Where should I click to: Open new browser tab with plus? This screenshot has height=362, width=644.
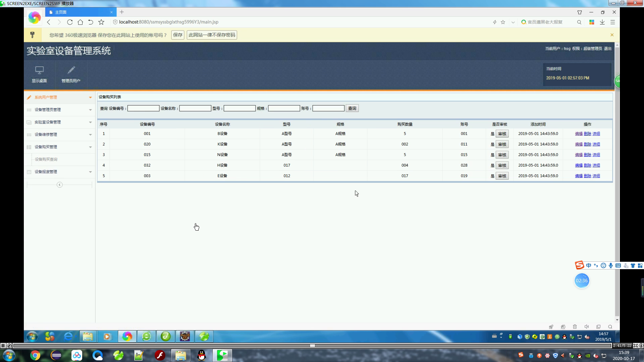coord(122,12)
